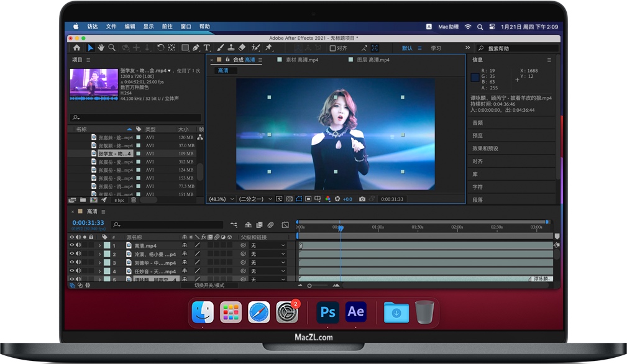Open the 效果和预设 panel
627x364 pixels.
click(485, 148)
